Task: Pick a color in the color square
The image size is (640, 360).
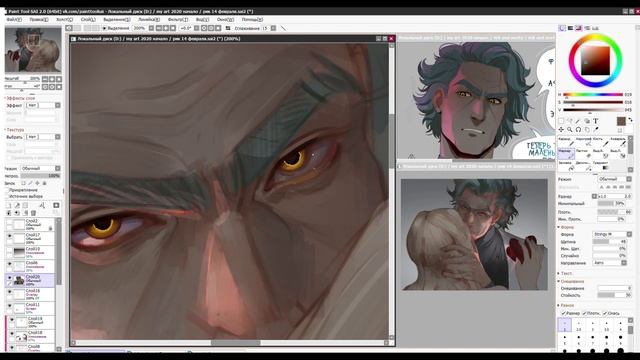Action: [x=595, y=60]
